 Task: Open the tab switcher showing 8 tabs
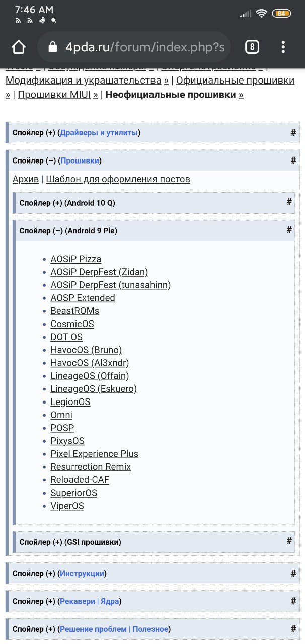coord(252,47)
